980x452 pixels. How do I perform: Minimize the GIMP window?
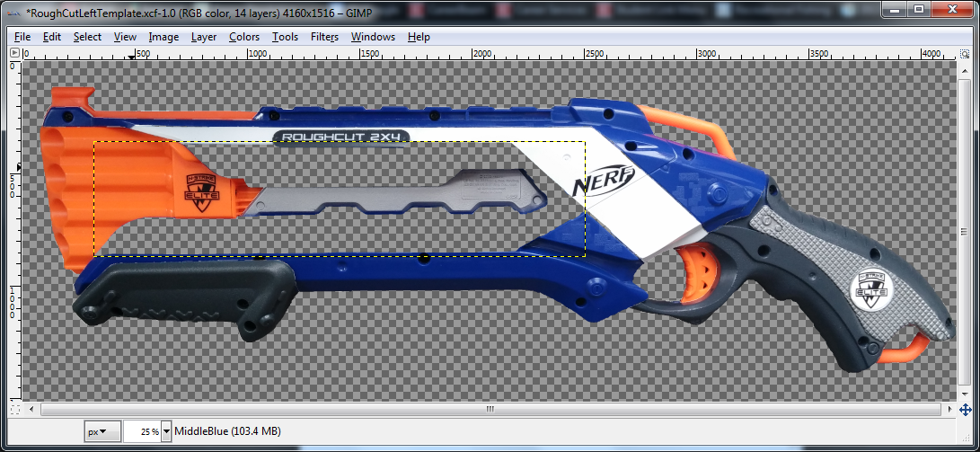coord(896,9)
